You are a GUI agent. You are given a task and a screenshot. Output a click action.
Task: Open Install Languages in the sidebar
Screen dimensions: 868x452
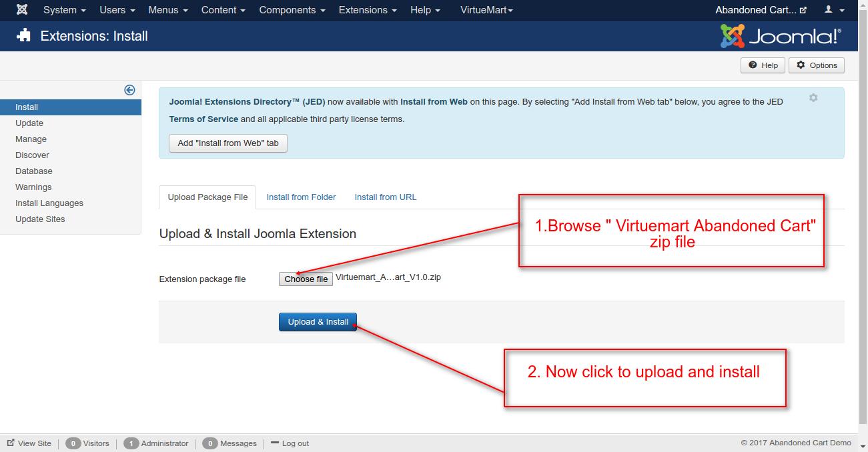[49, 203]
